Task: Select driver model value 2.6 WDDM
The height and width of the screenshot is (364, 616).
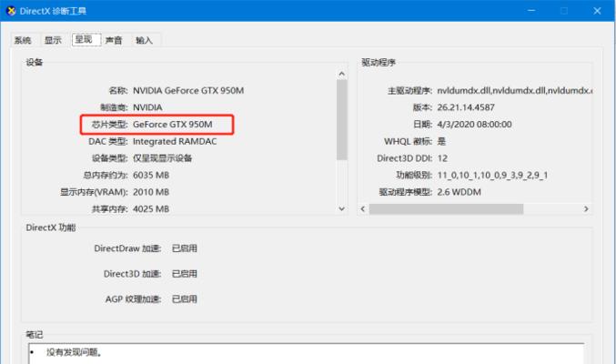Action: (459, 192)
